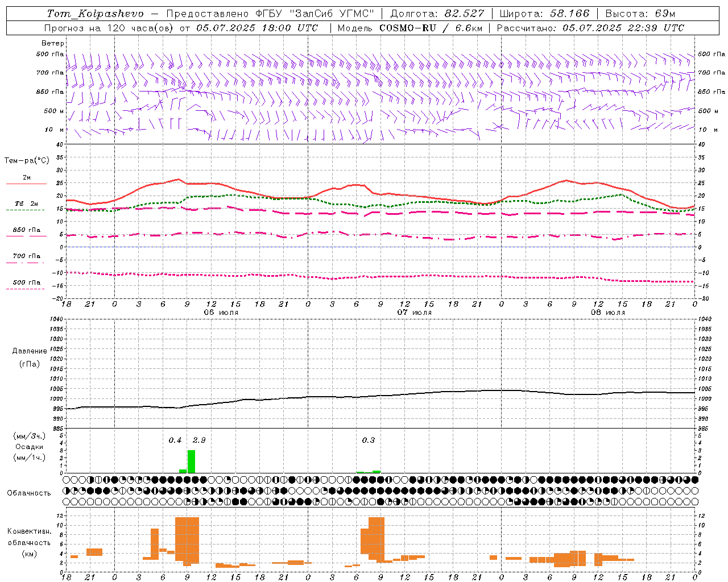Select the Прогноз на 120 часа(ов) text
This screenshot has width=728, height=582.
coord(109,28)
